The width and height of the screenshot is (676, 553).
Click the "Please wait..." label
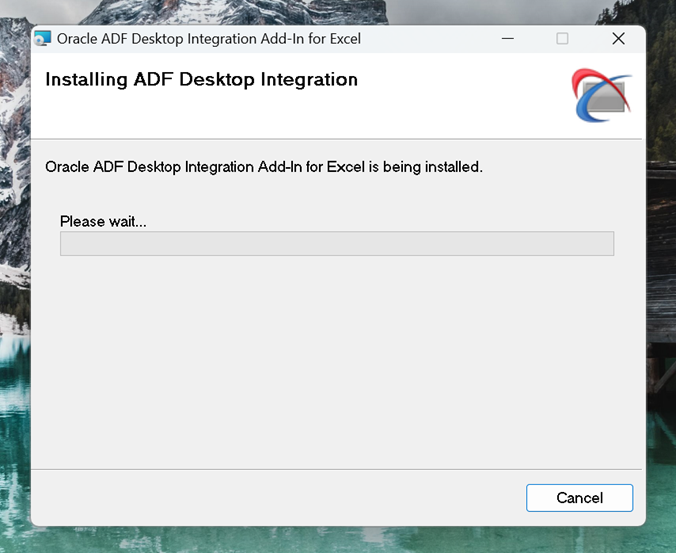tap(103, 221)
